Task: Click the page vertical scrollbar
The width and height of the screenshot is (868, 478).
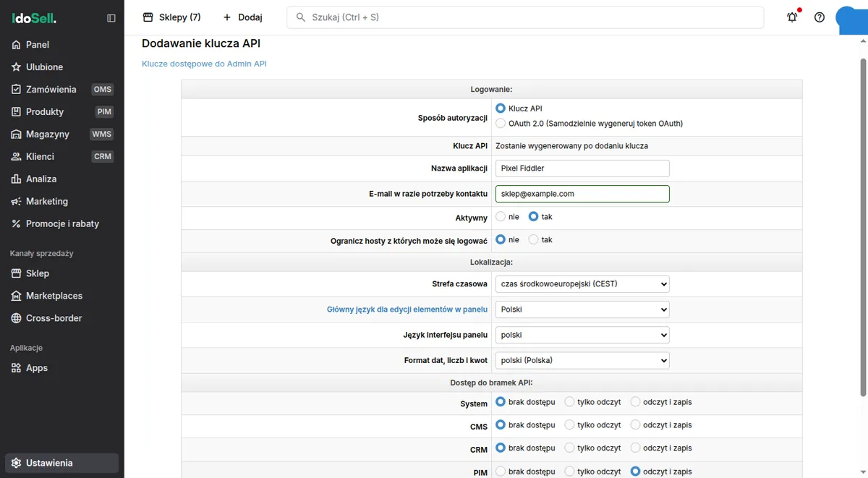Action: tap(863, 226)
